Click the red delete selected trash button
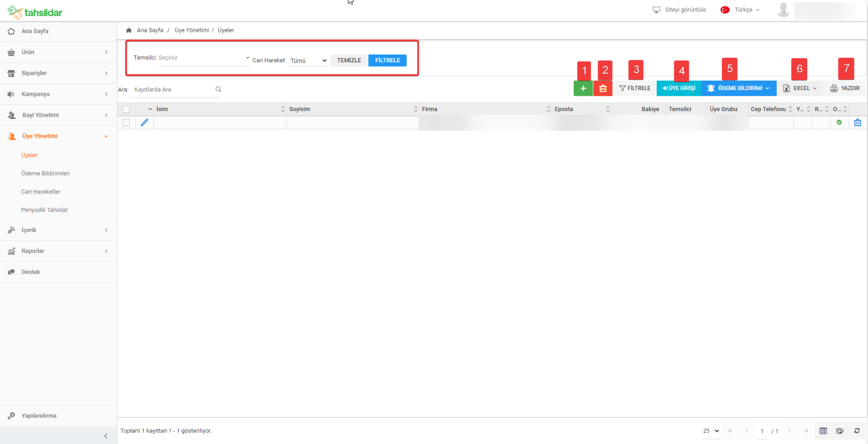Screen dimensions: 868x444 click(603, 88)
